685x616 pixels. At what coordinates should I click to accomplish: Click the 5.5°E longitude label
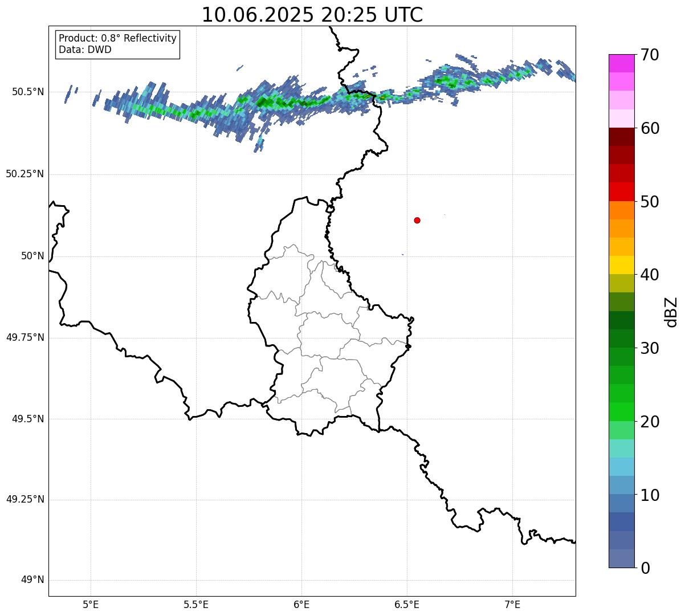click(x=196, y=605)
